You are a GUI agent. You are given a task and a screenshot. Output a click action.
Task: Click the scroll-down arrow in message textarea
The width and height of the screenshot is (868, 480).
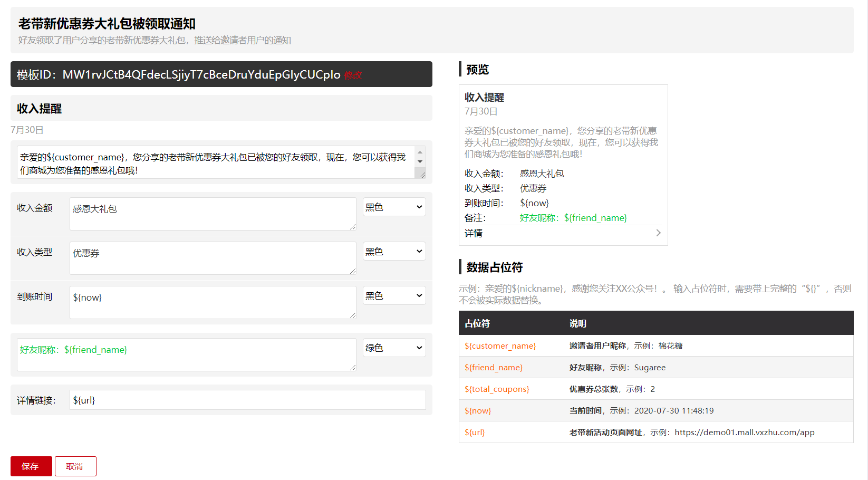click(x=420, y=161)
